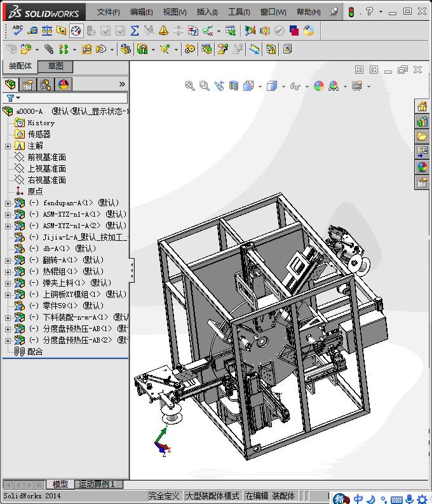Select the 运动算例1 bottom tab
The height and width of the screenshot is (504, 432).
point(99,484)
